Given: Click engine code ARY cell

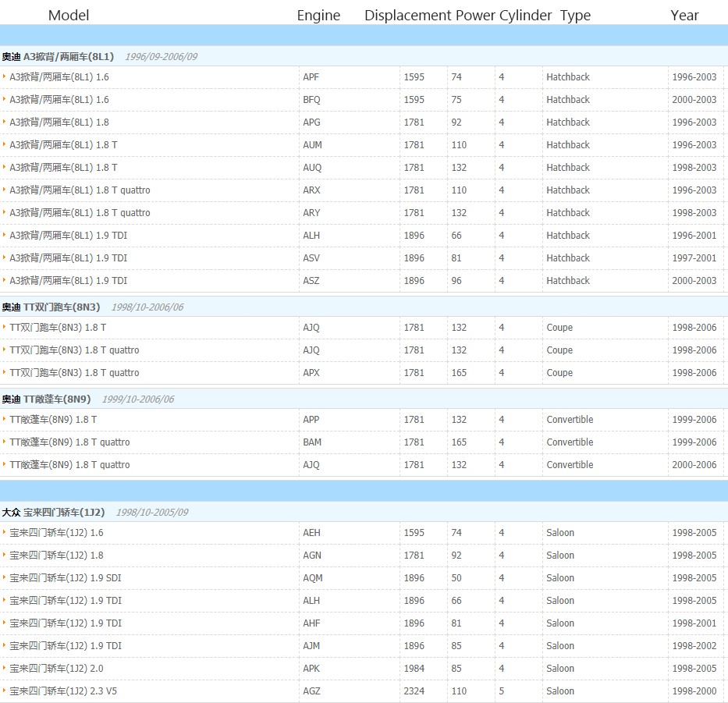Looking at the screenshot, I should (x=311, y=213).
